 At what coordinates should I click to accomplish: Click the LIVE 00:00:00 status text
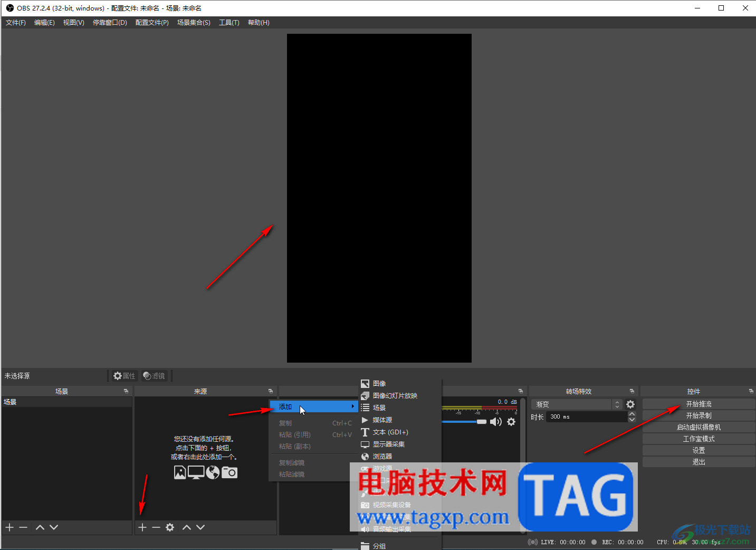click(563, 542)
